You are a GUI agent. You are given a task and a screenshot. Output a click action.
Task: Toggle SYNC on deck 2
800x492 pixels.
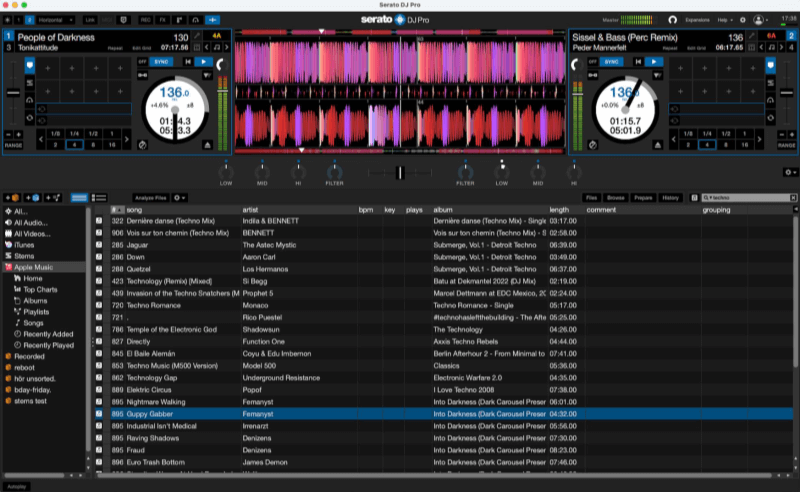(611, 62)
